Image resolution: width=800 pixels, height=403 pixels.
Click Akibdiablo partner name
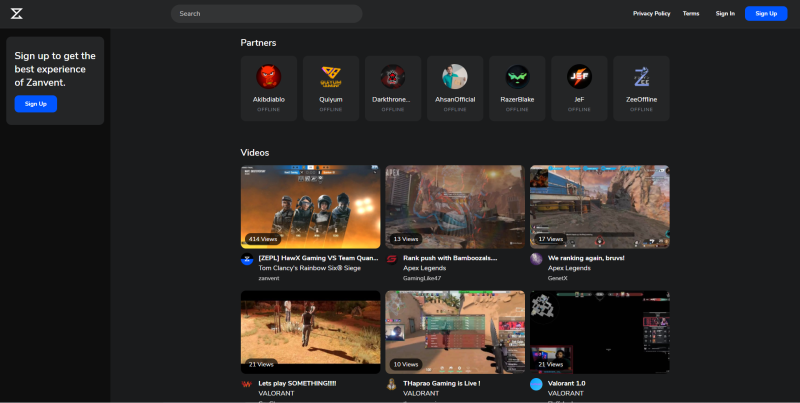pyautogui.click(x=269, y=99)
